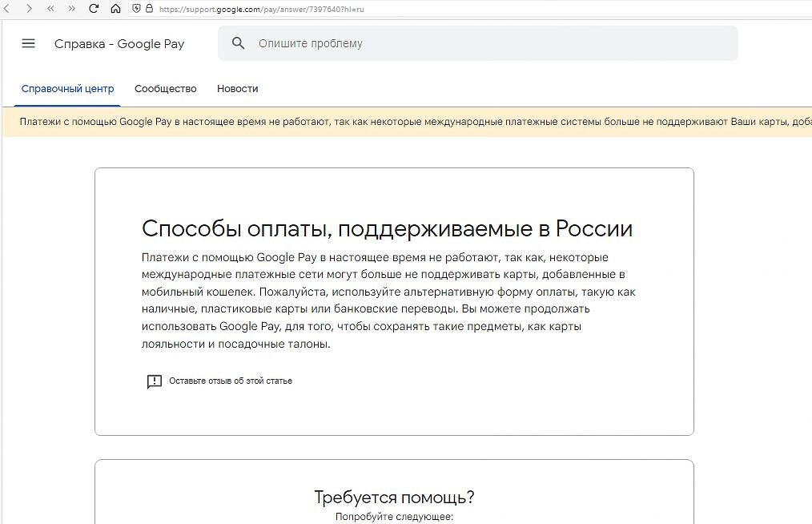Click the address bar URL
This screenshot has height=524, width=812.
[262, 9]
